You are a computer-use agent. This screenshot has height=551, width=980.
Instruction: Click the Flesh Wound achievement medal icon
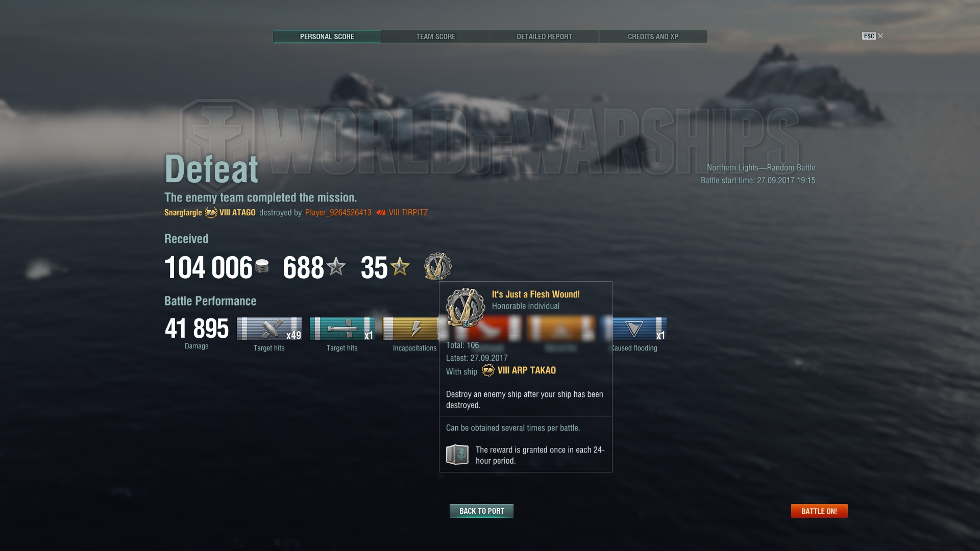[x=438, y=266]
